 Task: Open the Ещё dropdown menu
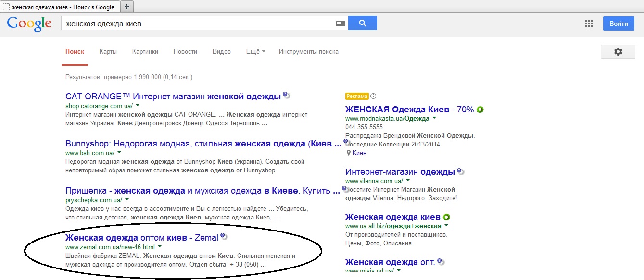coord(255,52)
